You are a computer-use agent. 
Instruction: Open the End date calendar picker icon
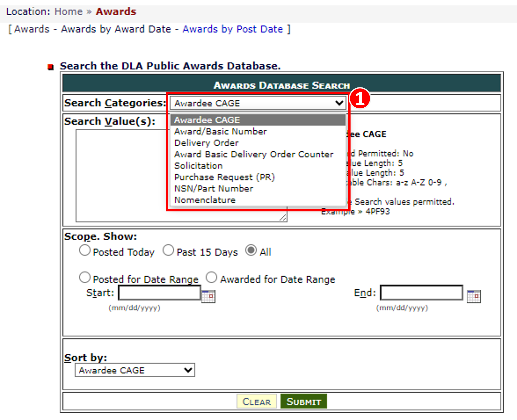pos(474,296)
